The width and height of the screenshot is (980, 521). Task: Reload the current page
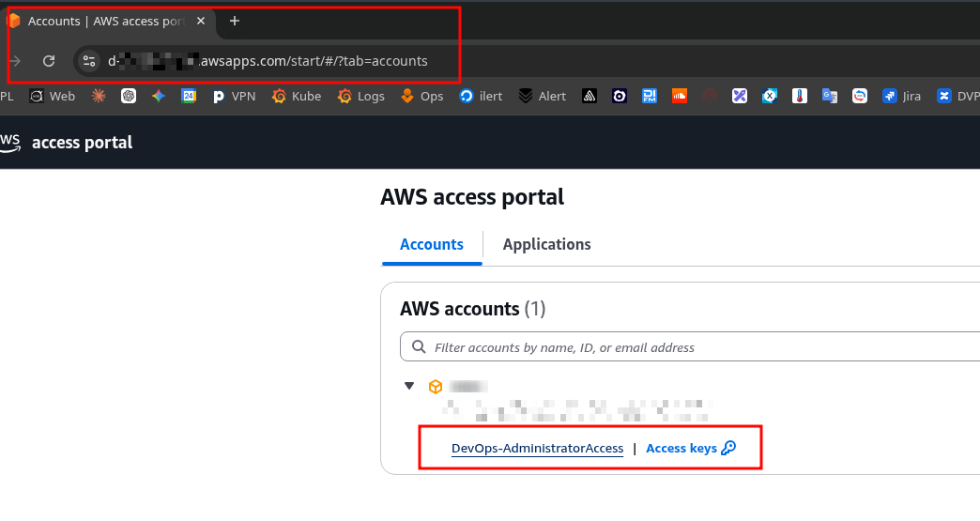49,61
